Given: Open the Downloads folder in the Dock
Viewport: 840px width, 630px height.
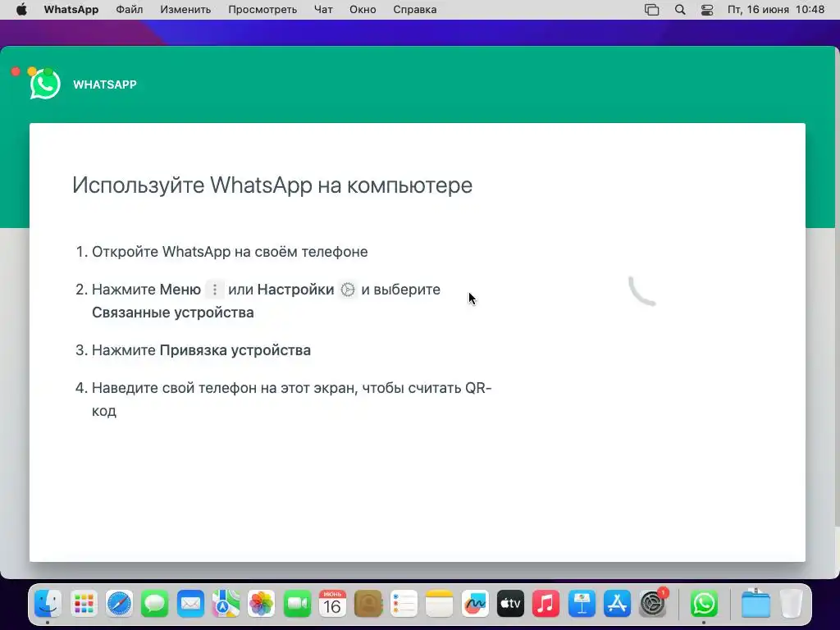Looking at the screenshot, I should [756, 605].
